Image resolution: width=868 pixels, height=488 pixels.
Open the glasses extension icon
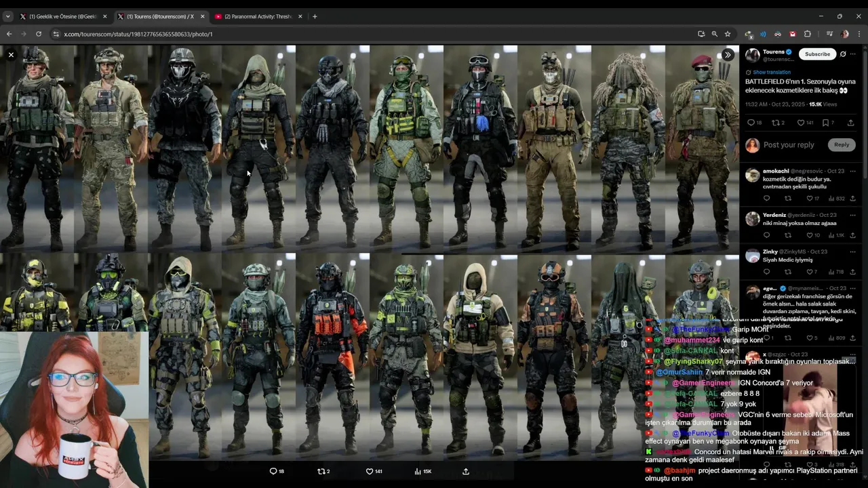(778, 34)
